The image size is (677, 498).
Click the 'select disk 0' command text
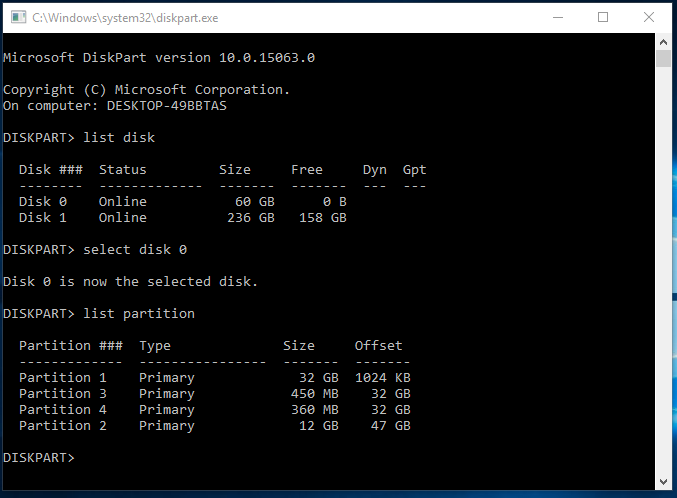point(135,250)
